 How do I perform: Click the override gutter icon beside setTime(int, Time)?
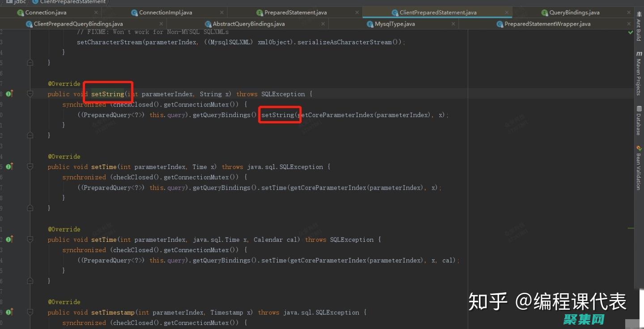tap(9, 167)
